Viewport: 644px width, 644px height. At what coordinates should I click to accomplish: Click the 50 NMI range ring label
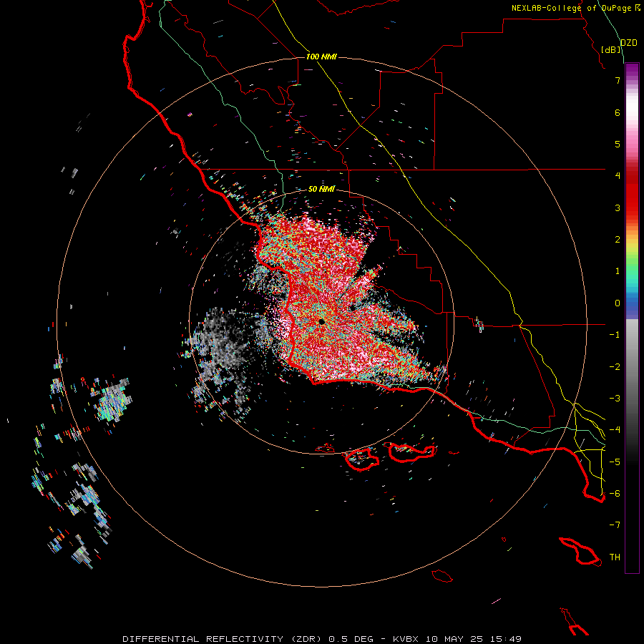point(321,189)
